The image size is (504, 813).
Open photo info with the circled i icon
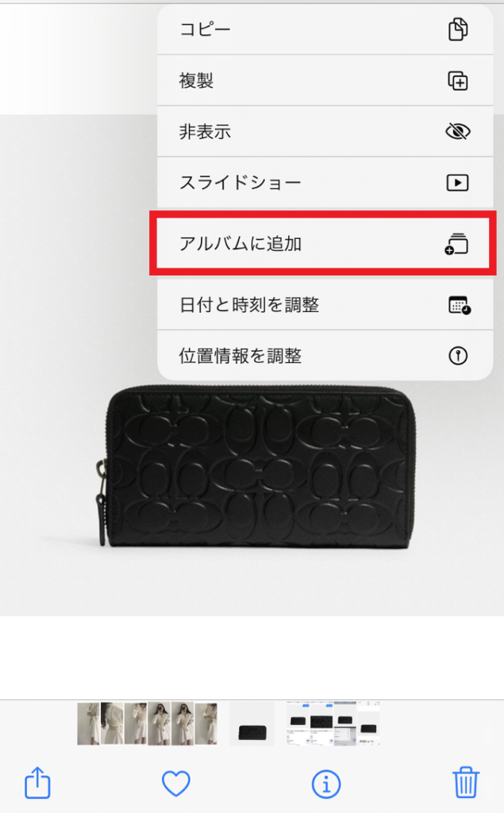(326, 784)
